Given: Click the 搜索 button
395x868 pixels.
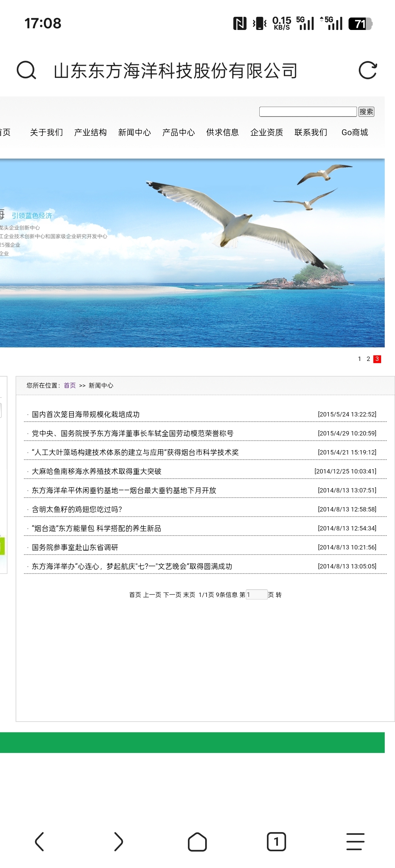Looking at the screenshot, I should (x=366, y=111).
